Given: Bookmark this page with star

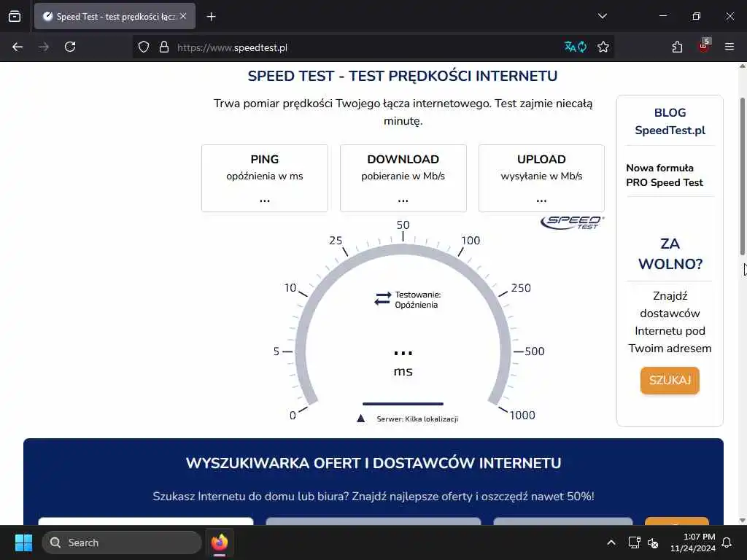Looking at the screenshot, I should 603,47.
